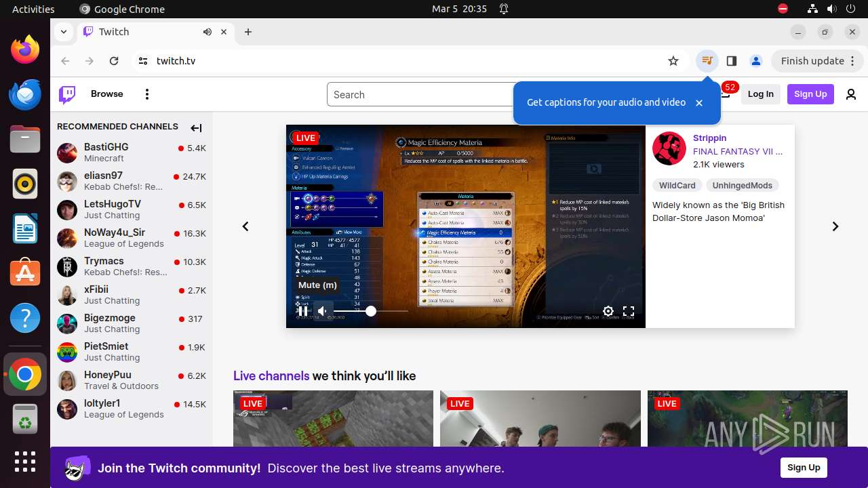Open the Twitch home logo
This screenshot has width=868, height=488.
(x=67, y=94)
